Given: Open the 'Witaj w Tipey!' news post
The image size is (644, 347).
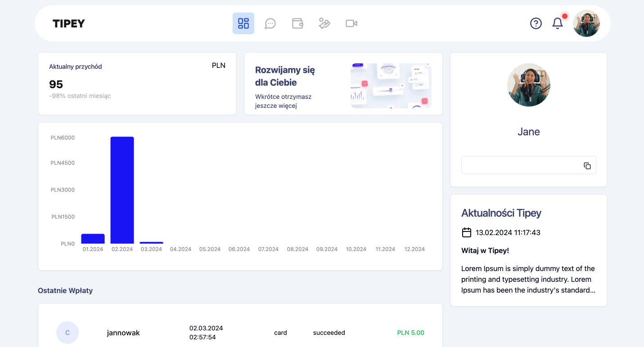Looking at the screenshot, I should click(x=485, y=250).
